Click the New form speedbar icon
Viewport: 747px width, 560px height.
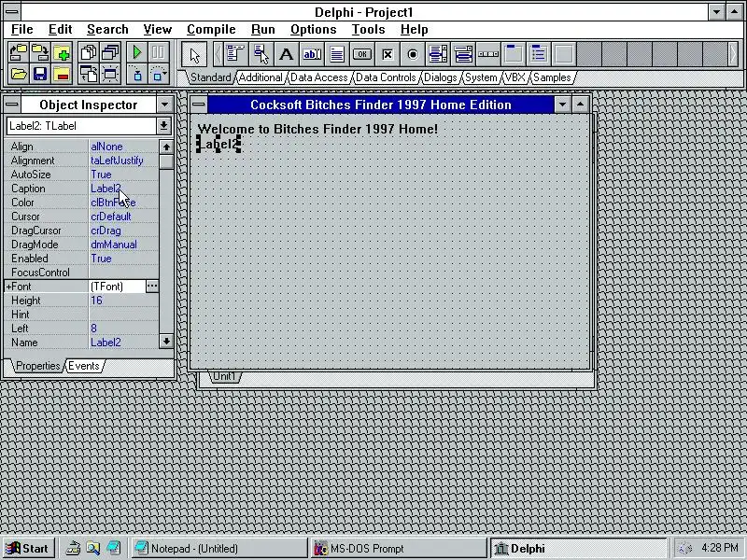[110, 75]
